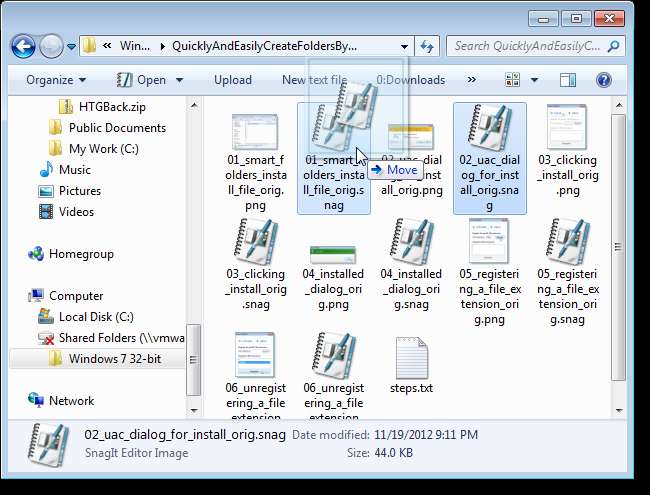Open the Videos library
The height and width of the screenshot is (495, 650).
[67, 211]
